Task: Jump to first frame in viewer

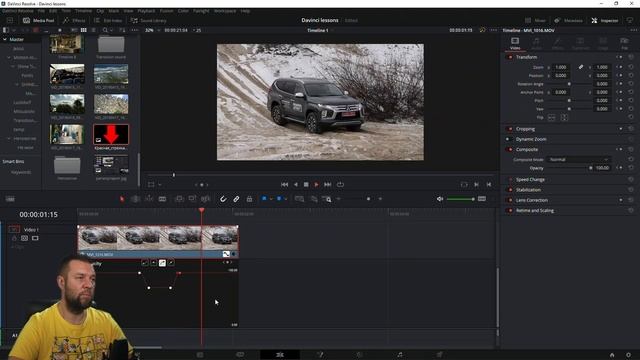Action: pyautogui.click(x=284, y=184)
